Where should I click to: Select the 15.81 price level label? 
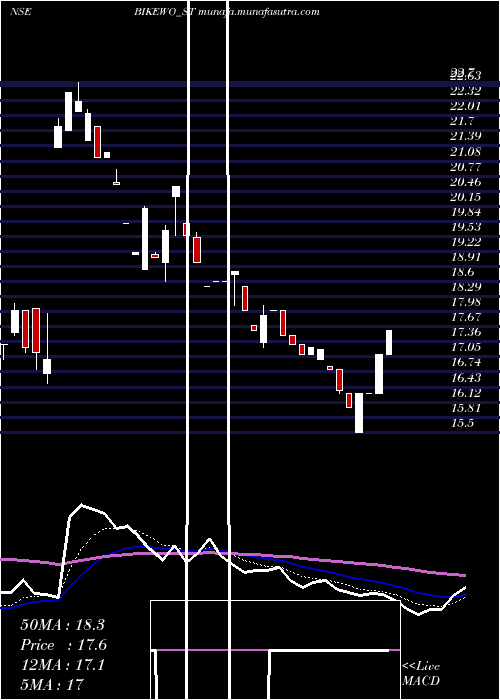point(466,408)
